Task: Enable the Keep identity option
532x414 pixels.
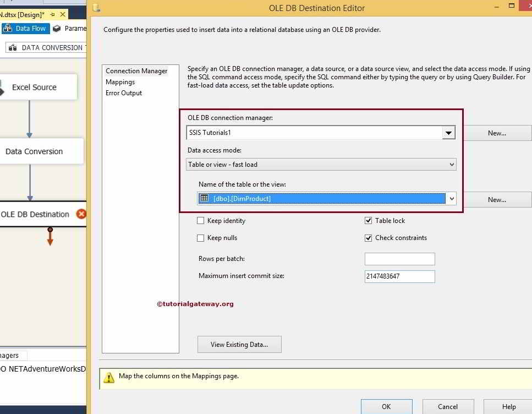Action: [201, 220]
